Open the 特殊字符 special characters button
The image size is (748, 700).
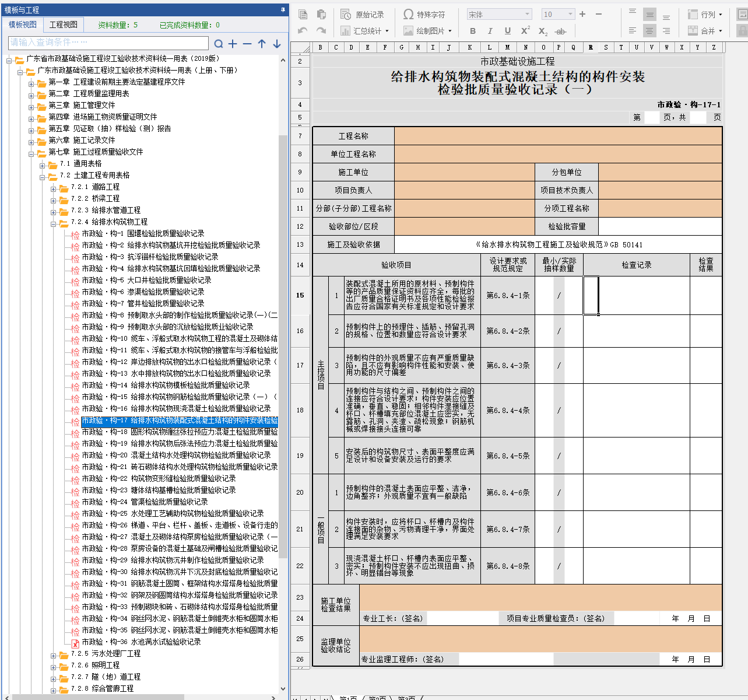tap(424, 15)
